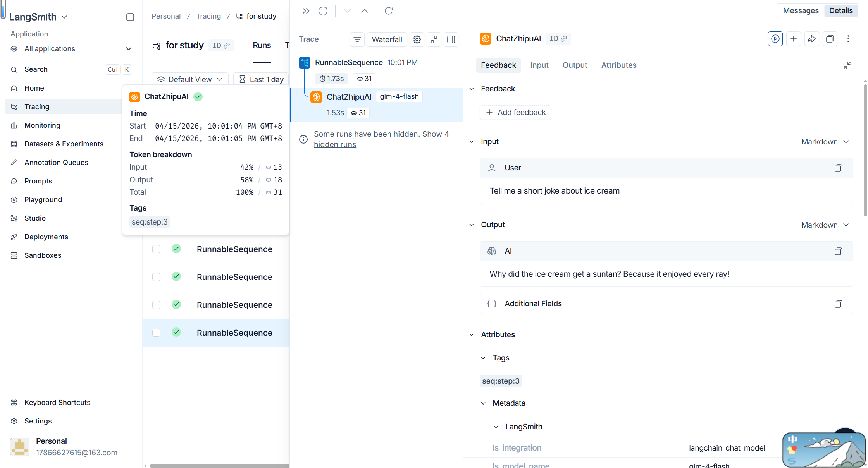Refresh the trace
Image resolution: width=868 pixels, height=468 pixels.
(x=389, y=11)
